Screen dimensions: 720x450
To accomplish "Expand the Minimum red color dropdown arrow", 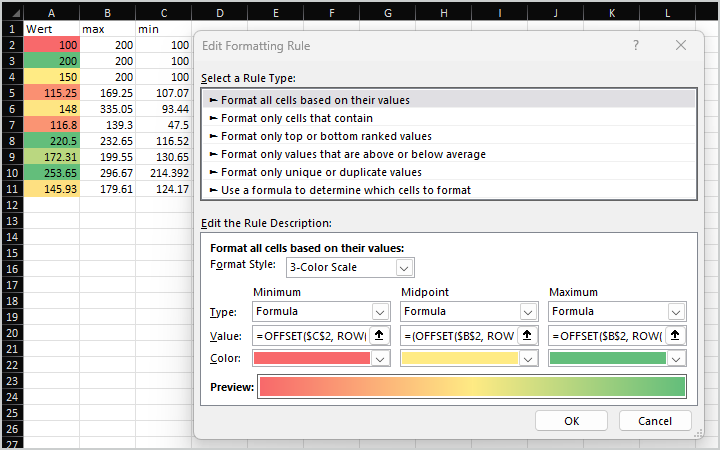I will click(x=380, y=359).
